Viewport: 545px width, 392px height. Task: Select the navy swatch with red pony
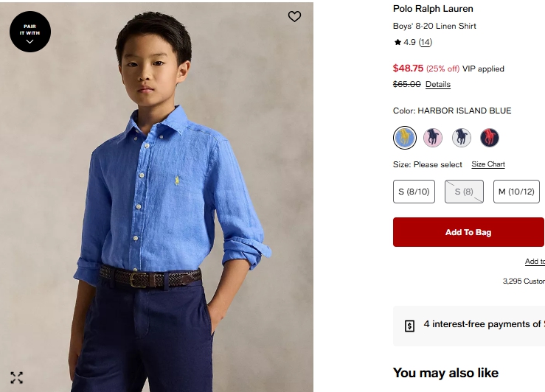pyautogui.click(x=490, y=137)
